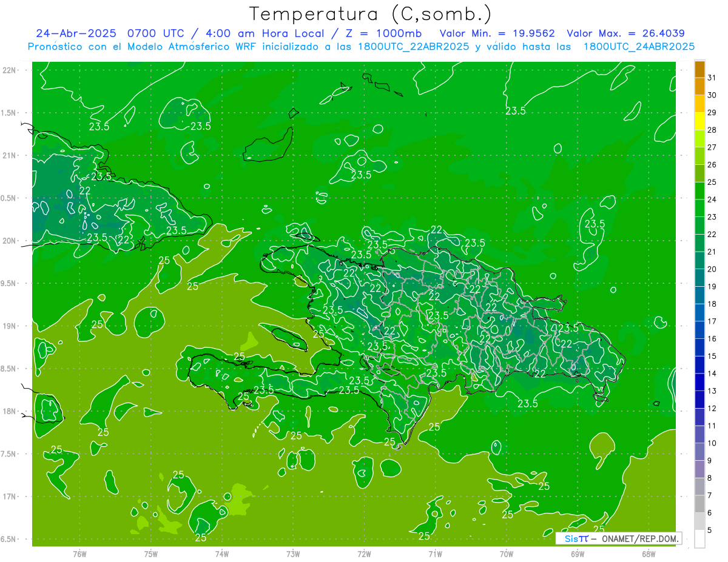Click the 75W longitude axis label
The width and height of the screenshot is (728, 562).
click(x=151, y=554)
